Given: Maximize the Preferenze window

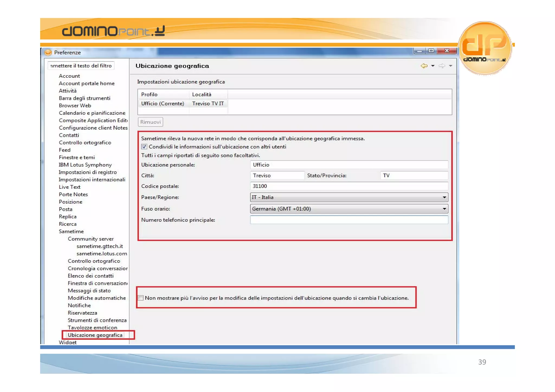Looking at the screenshot, I should click(x=431, y=51).
